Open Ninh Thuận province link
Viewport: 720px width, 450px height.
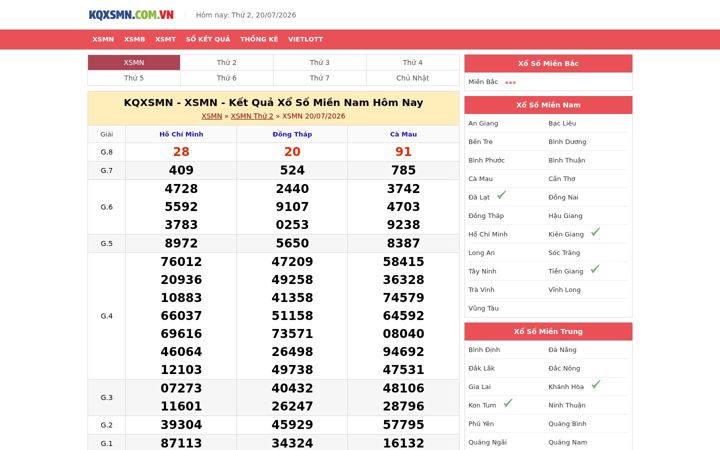point(567,405)
